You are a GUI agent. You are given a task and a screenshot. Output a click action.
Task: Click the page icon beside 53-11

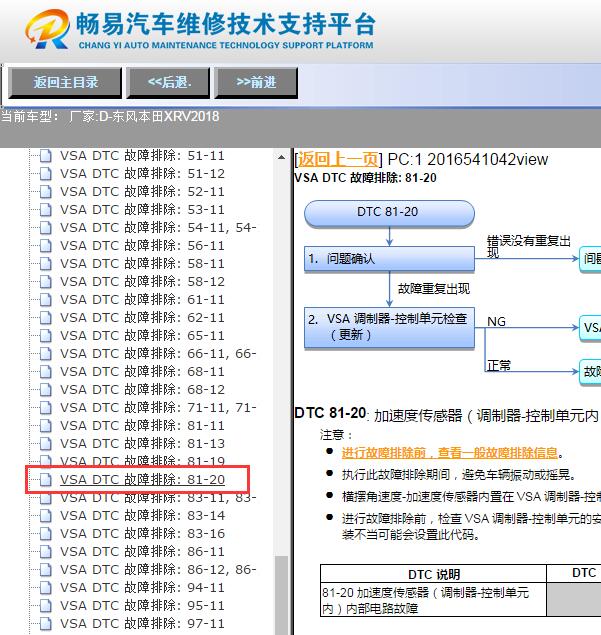pyautogui.click(x=46, y=210)
